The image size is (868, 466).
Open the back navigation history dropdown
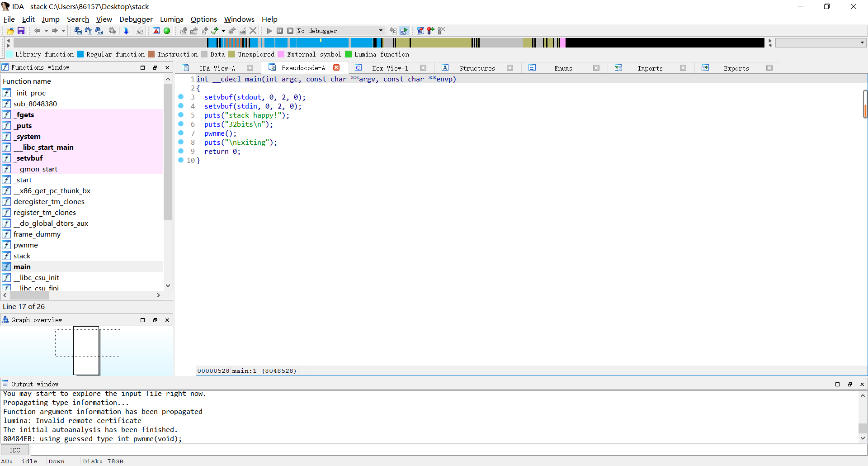pos(47,31)
